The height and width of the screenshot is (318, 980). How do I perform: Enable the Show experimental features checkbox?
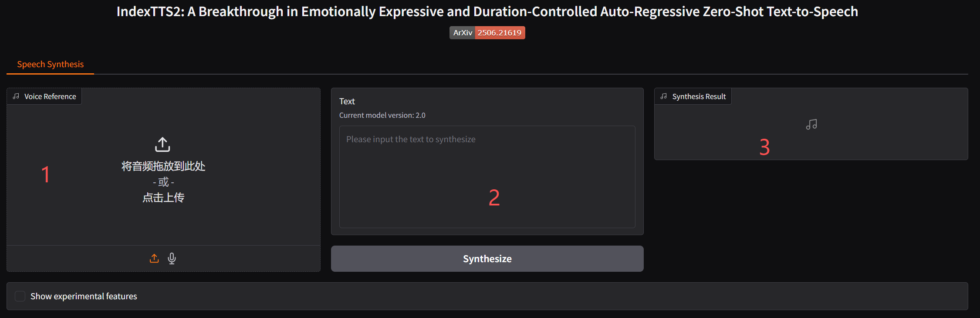(20, 296)
